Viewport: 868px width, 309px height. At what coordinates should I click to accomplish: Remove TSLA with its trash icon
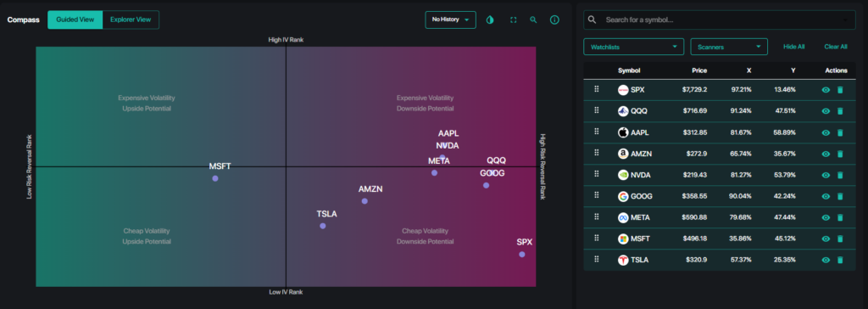tap(840, 260)
